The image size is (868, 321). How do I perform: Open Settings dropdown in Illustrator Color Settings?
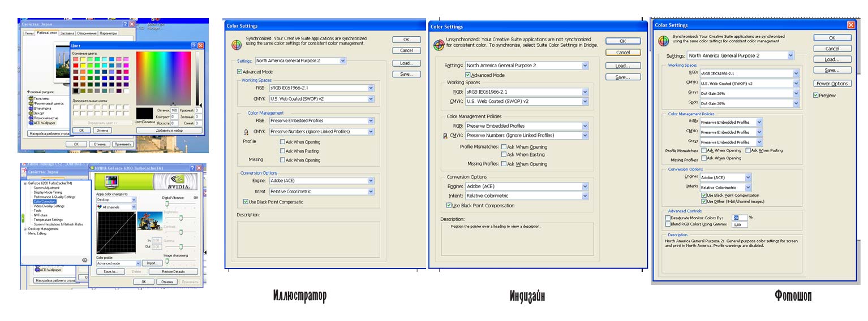pyautogui.click(x=300, y=60)
